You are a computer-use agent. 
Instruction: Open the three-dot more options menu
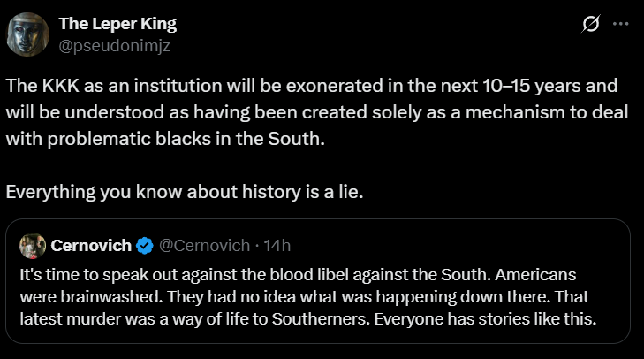pyautogui.click(x=621, y=25)
